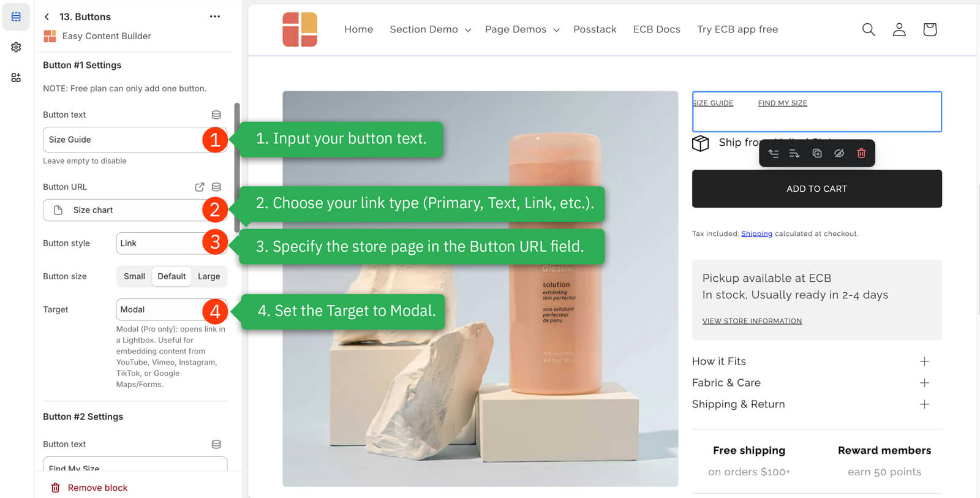Select Large button size
This screenshot has width=980, height=498.
pyautogui.click(x=208, y=276)
